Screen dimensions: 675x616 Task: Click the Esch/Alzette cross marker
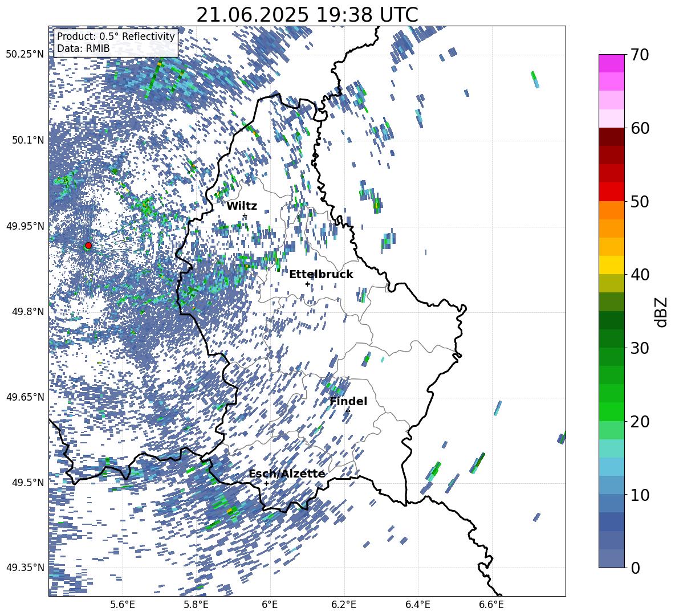coord(266,483)
